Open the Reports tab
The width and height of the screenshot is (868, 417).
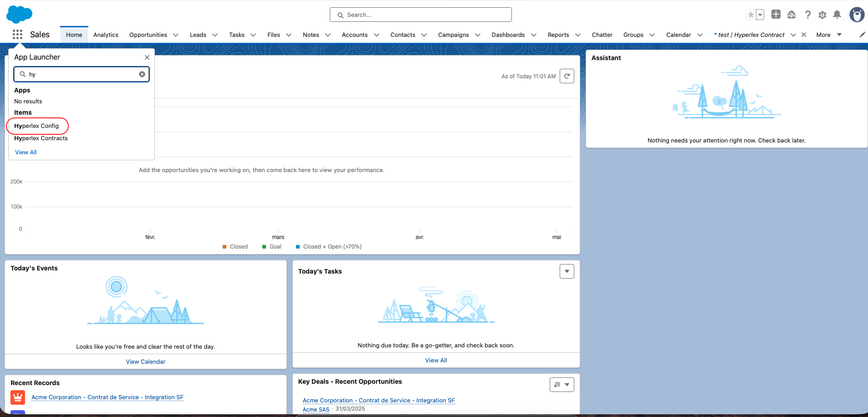point(558,35)
